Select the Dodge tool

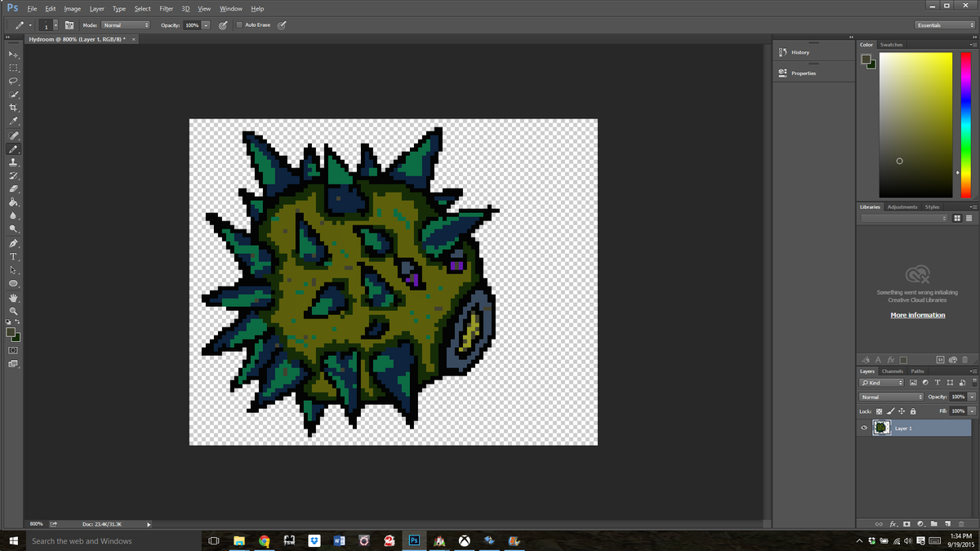coord(13,229)
